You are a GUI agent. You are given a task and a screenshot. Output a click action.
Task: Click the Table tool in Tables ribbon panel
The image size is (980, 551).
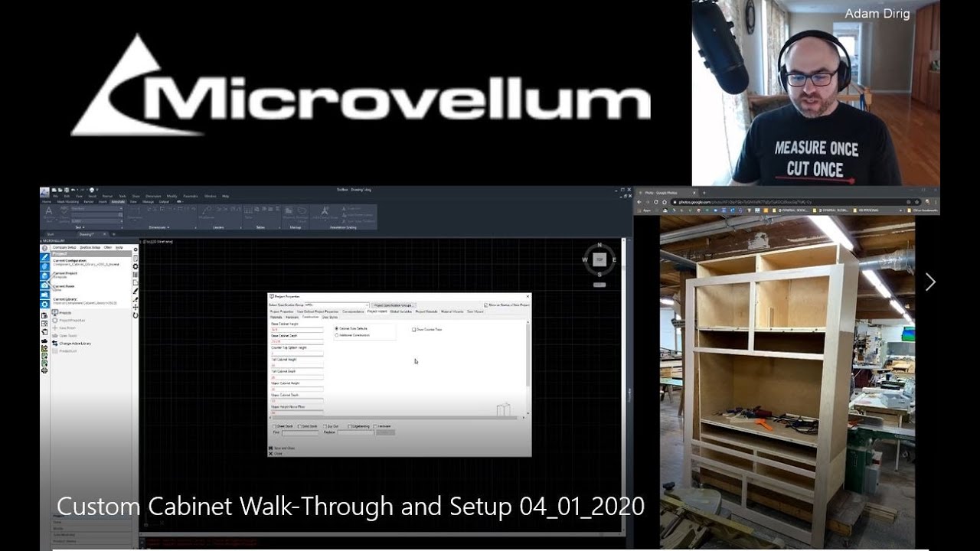click(248, 211)
